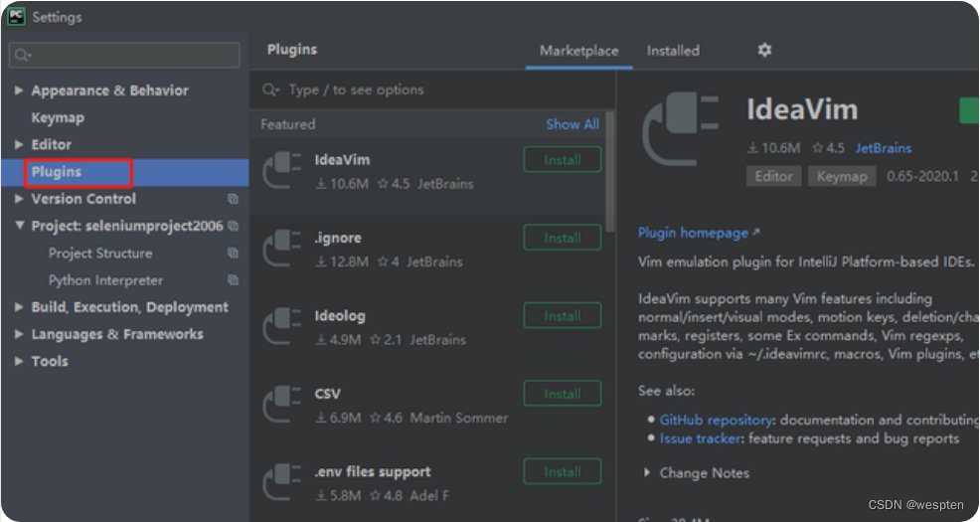
Task: Click the plugin list vertical scrollbar
Action: pyautogui.click(x=610, y=171)
